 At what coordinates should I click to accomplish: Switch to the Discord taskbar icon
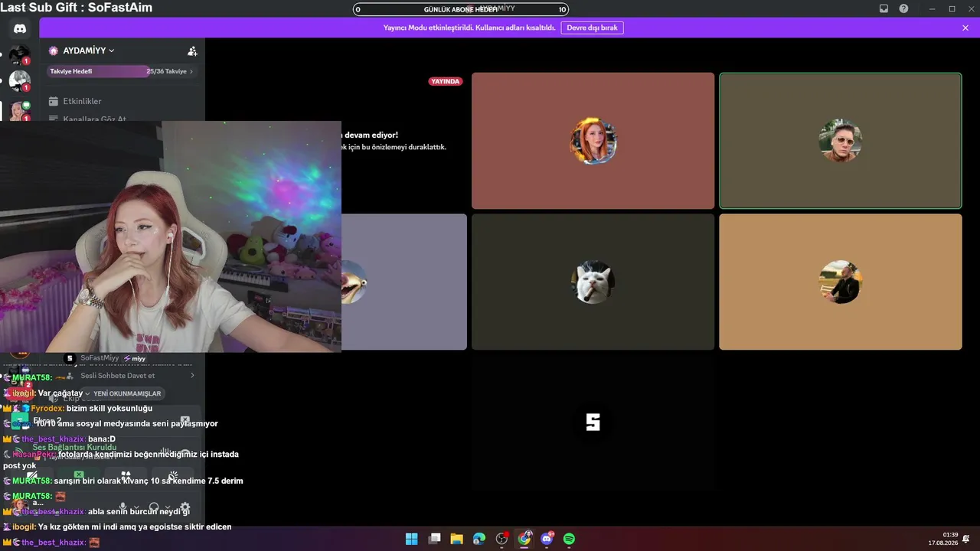pos(547,539)
